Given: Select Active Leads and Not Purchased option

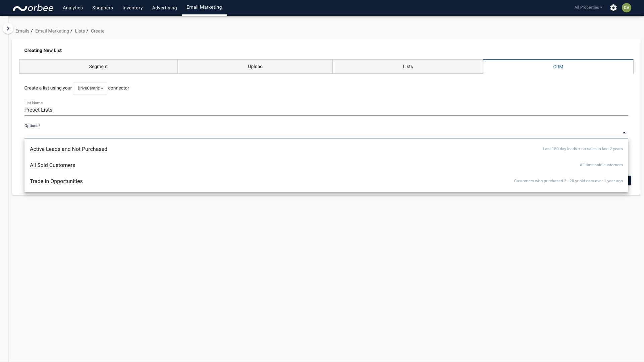Looking at the screenshot, I should tap(68, 149).
